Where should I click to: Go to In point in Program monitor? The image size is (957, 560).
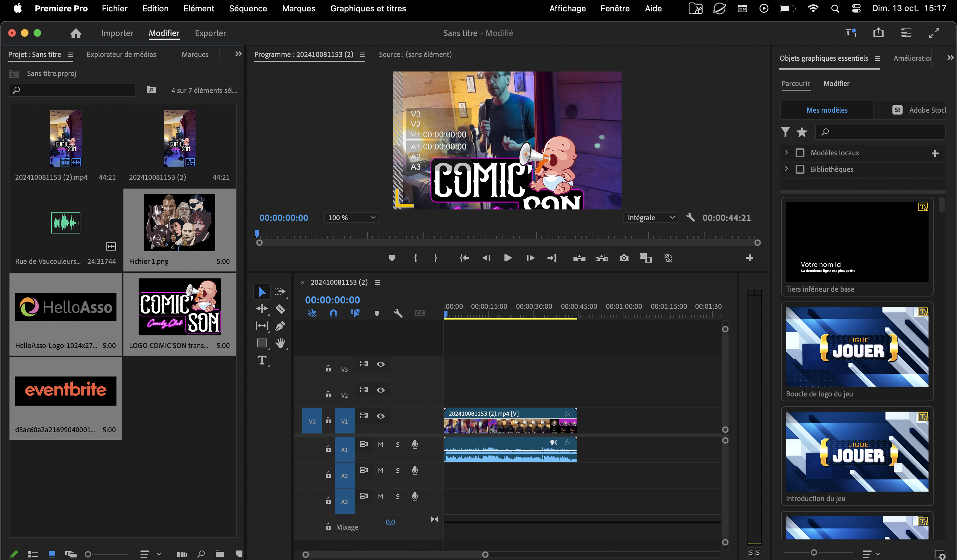(464, 258)
